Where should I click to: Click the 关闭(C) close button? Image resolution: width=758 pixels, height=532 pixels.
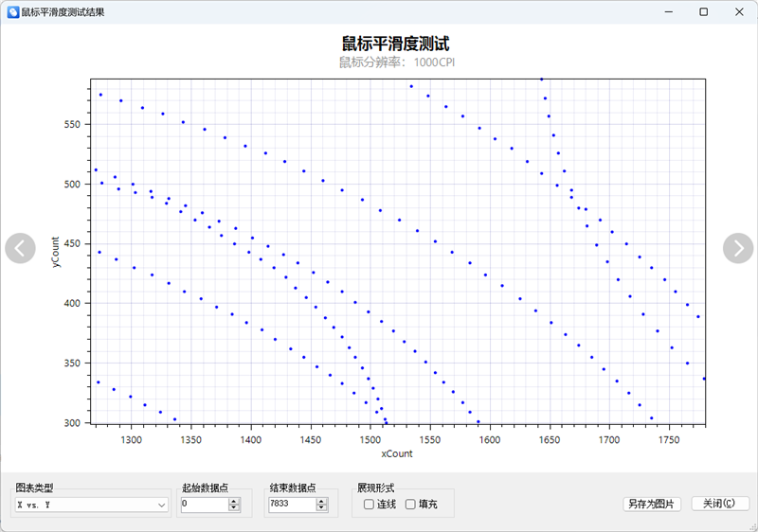coord(720,504)
